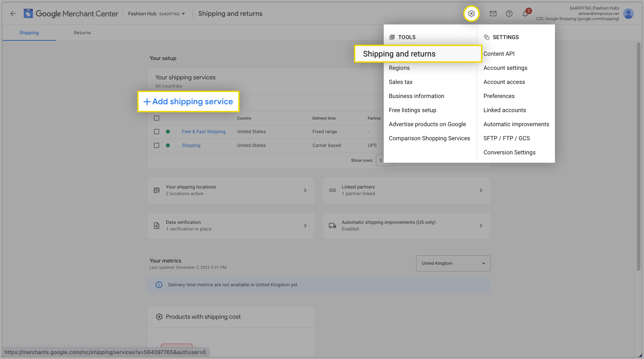Screen dimensions: 644x359
Task: Open SFTP / FTP / GCS settings
Action: [x=507, y=138]
